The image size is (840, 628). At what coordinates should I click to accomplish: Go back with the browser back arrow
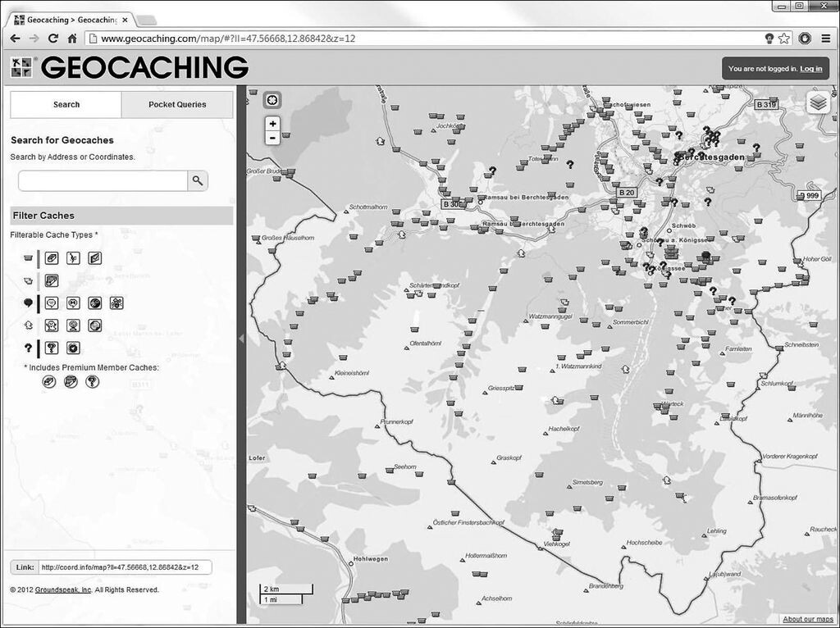click(15, 39)
